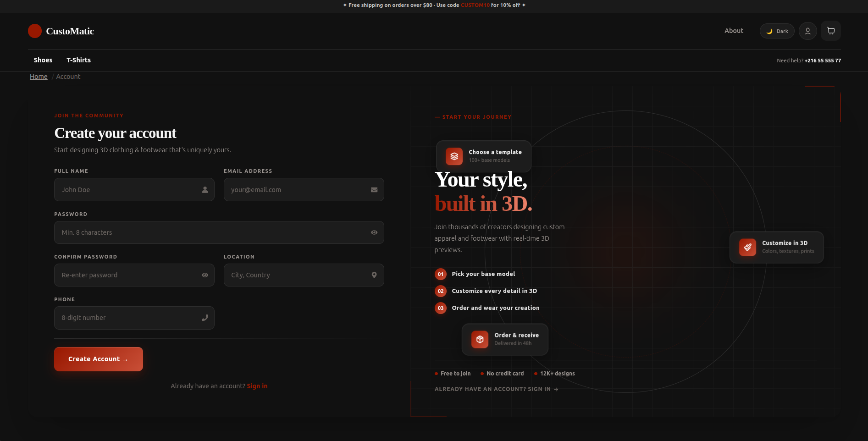Click the 'Free to join' label
Viewport: 868px width, 441px height.
[455, 374]
